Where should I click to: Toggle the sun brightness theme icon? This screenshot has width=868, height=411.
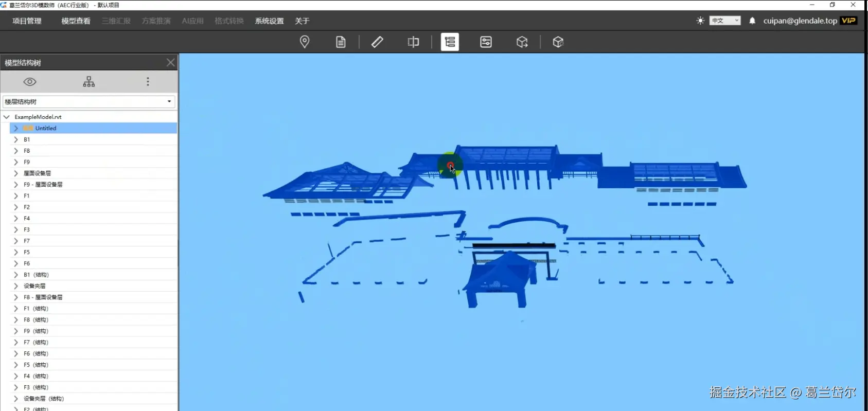[700, 21]
